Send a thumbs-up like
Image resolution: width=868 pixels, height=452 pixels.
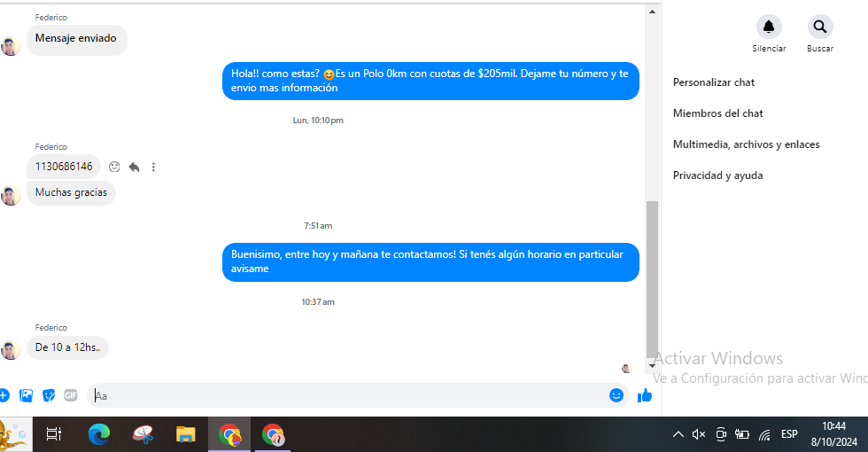point(645,395)
